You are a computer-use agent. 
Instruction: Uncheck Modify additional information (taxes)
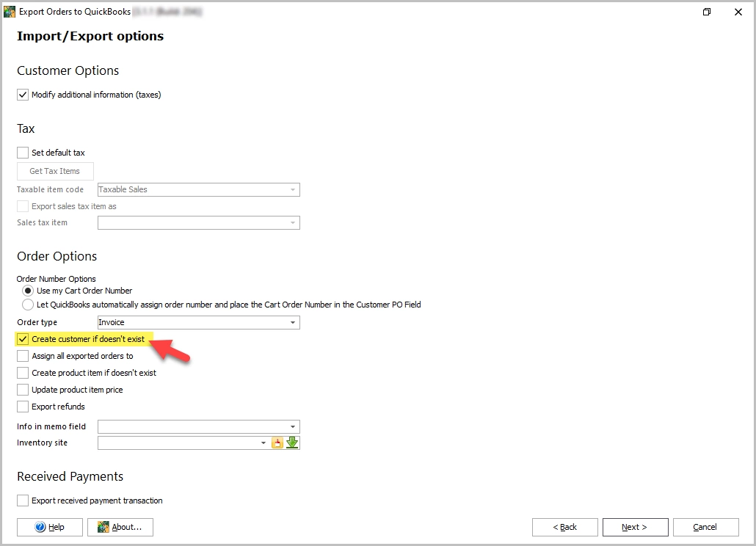(x=23, y=95)
